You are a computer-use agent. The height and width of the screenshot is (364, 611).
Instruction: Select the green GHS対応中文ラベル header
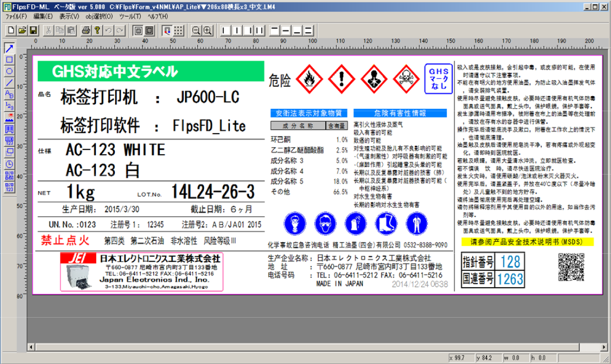tap(150, 72)
